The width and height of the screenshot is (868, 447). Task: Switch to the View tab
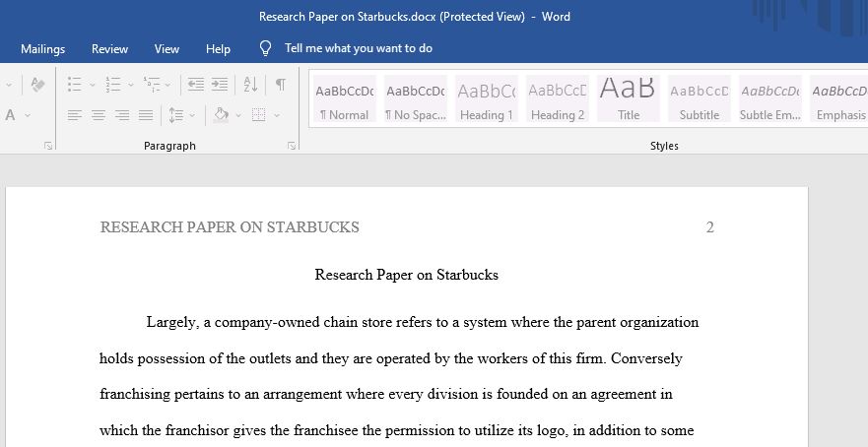[x=167, y=48]
